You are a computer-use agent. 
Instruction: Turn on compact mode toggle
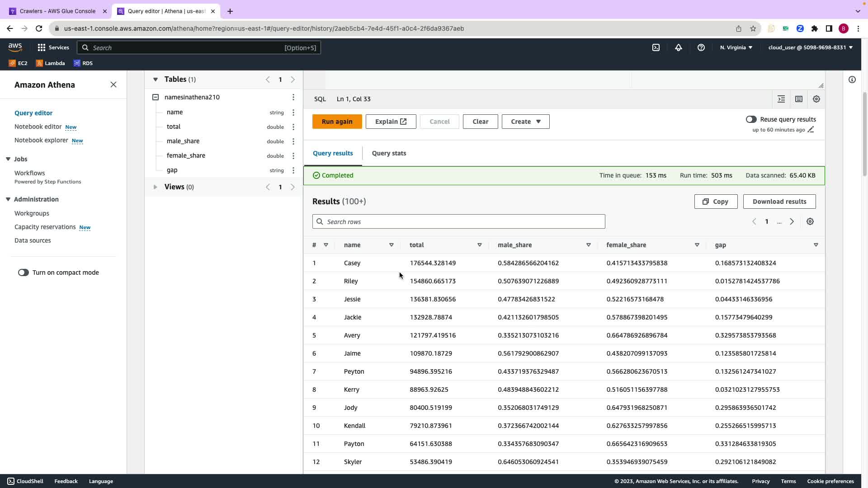click(24, 272)
